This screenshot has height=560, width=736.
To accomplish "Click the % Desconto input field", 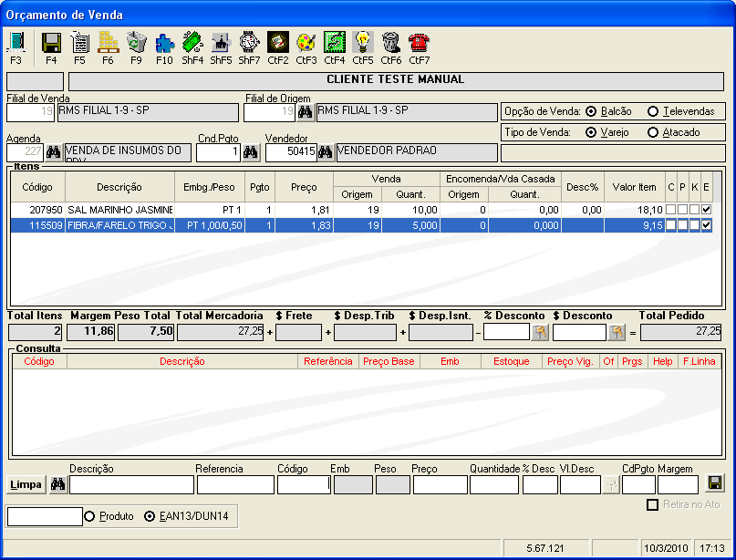I will click(506, 332).
